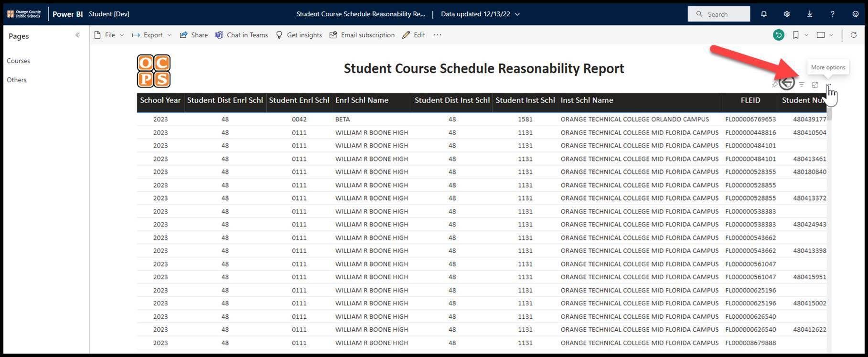Select the BETA school name cell
868x357 pixels.
pyautogui.click(x=343, y=119)
